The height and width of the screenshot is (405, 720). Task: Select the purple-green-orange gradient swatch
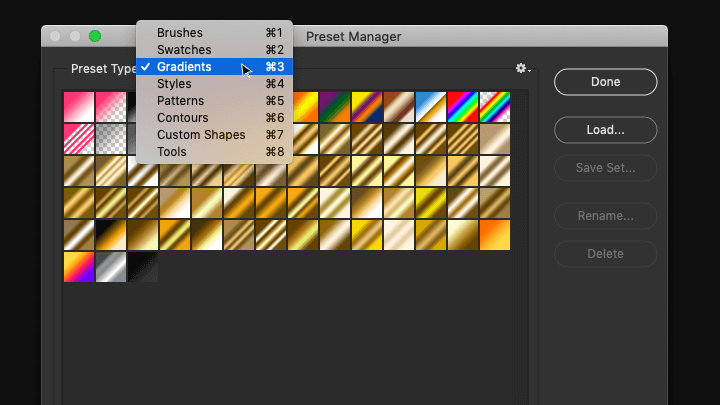click(x=335, y=107)
